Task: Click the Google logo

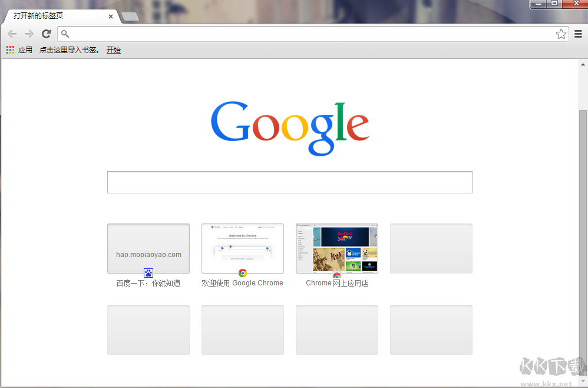Action: click(x=290, y=127)
